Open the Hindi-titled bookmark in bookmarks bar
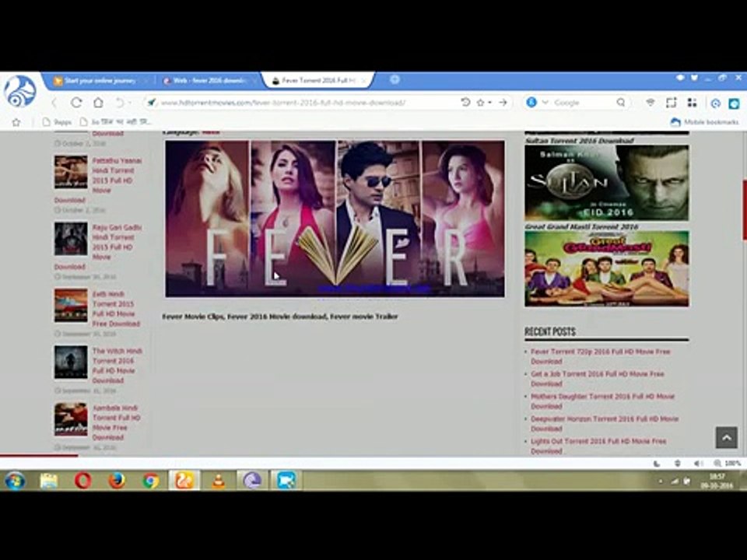The width and height of the screenshot is (747, 560). [116, 122]
